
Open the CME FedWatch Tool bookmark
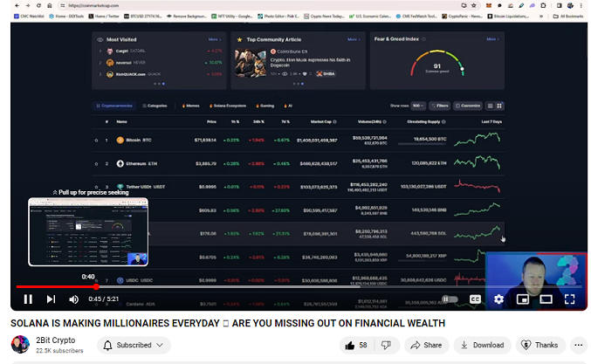416,17
